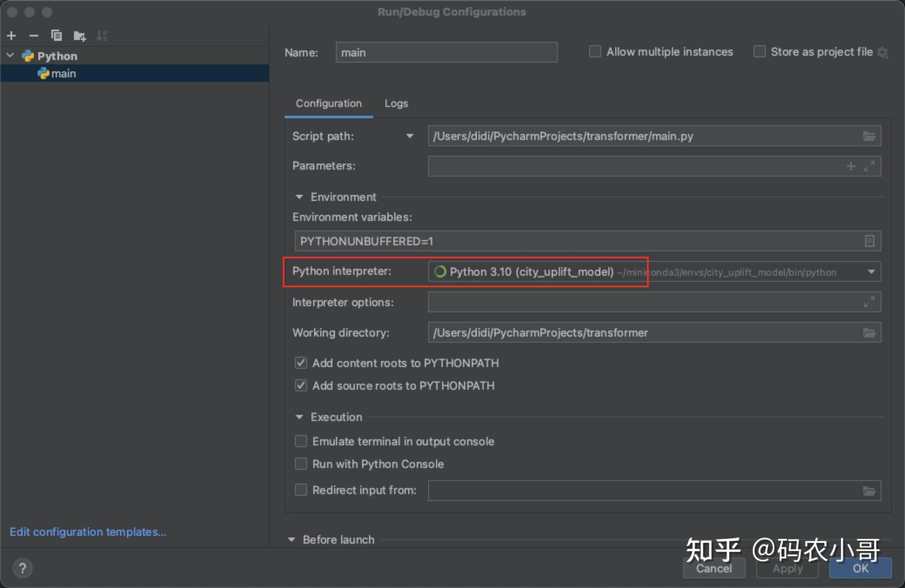
Task: Sort configurations alphabetically
Action: tap(102, 36)
